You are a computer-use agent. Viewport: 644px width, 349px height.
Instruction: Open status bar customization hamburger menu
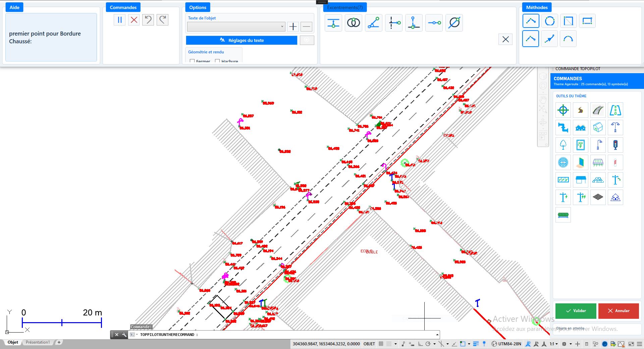(640, 344)
